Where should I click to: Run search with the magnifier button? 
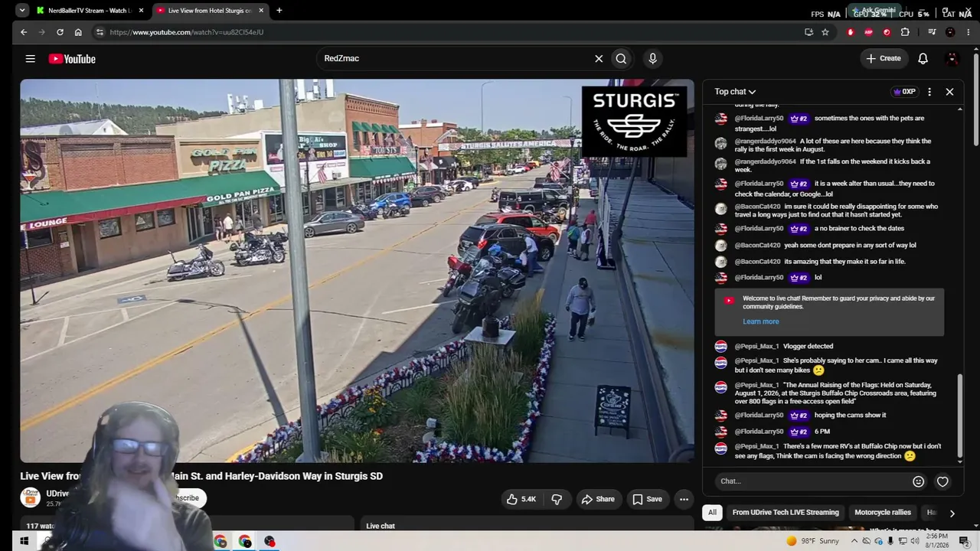pyautogui.click(x=621, y=58)
